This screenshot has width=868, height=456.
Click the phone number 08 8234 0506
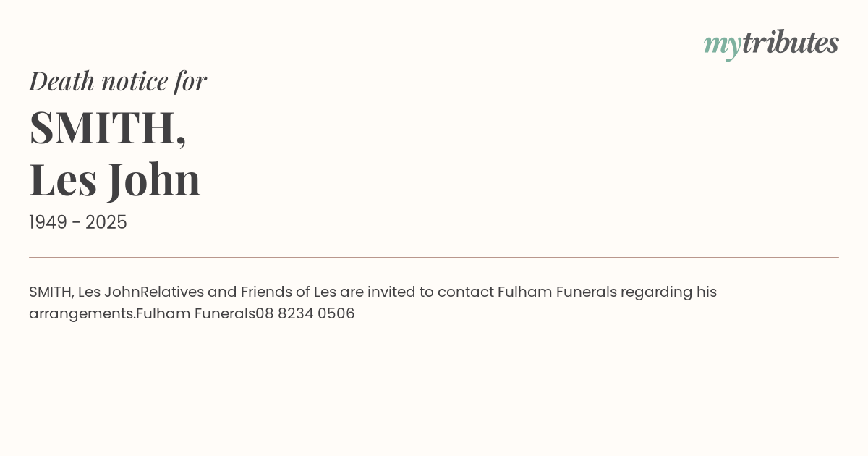coord(305,314)
